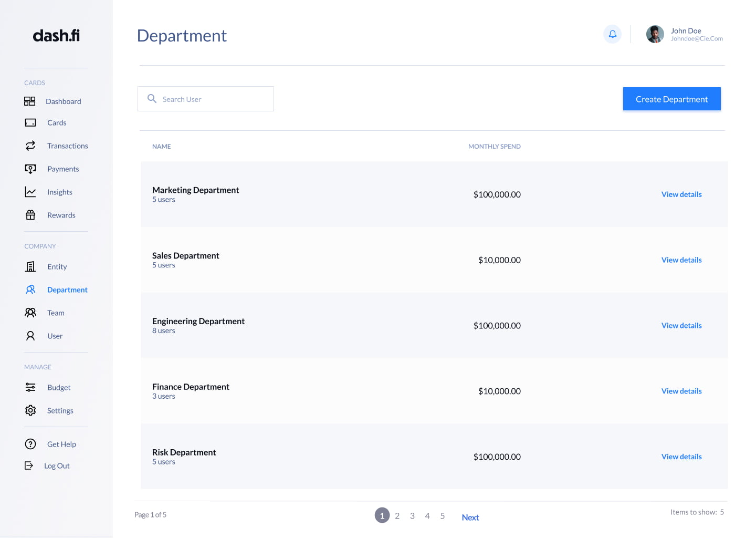Click the Transactions arrows icon
The width and height of the screenshot is (756, 538).
pos(30,146)
